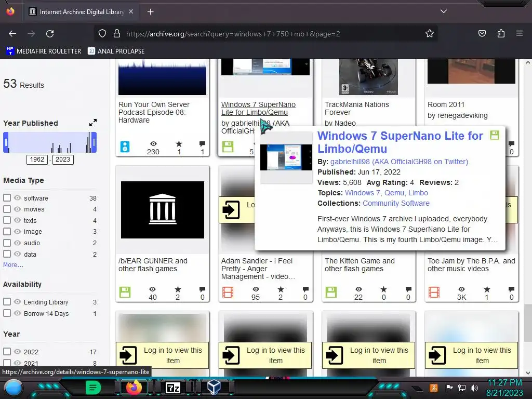Viewport: 532px width, 399px height.
Task: Click the volume speaker tray icon
Action: coord(474,388)
